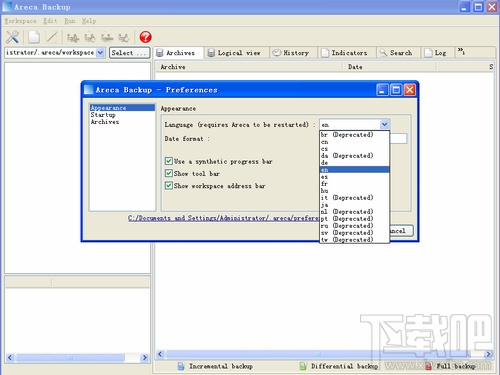Choose 'nl (Deprecated)' in language list
The height and width of the screenshot is (375, 500).
pyautogui.click(x=354, y=212)
